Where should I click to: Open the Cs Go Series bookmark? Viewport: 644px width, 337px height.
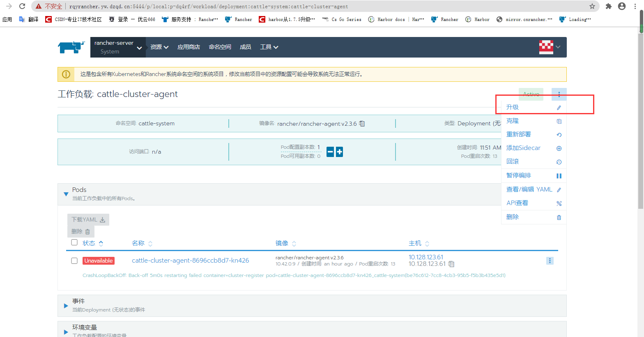(342, 19)
